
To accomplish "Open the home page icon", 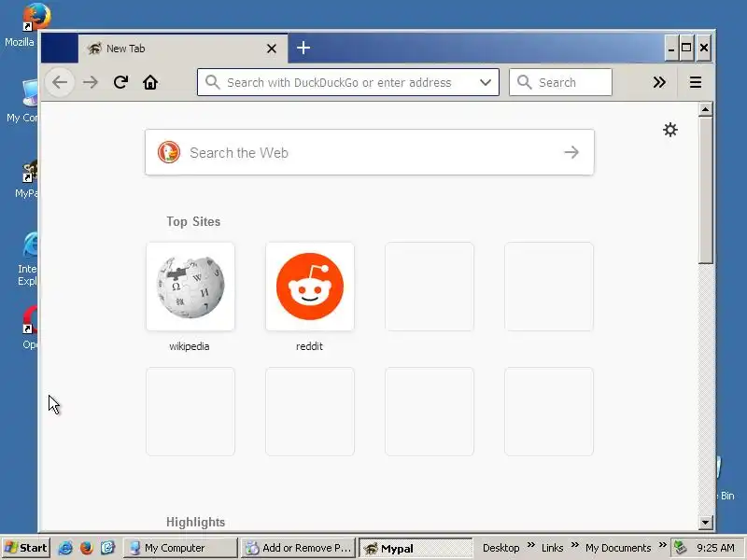I will 150,82.
